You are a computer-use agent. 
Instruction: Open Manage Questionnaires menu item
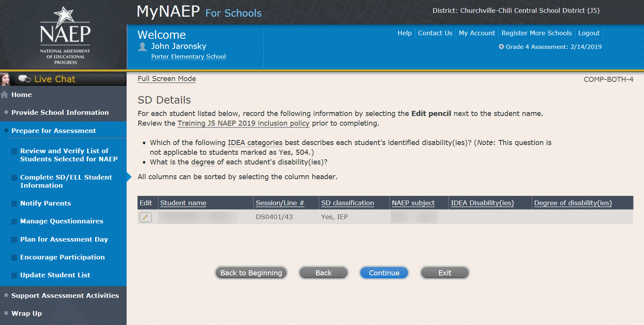(x=62, y=221)
